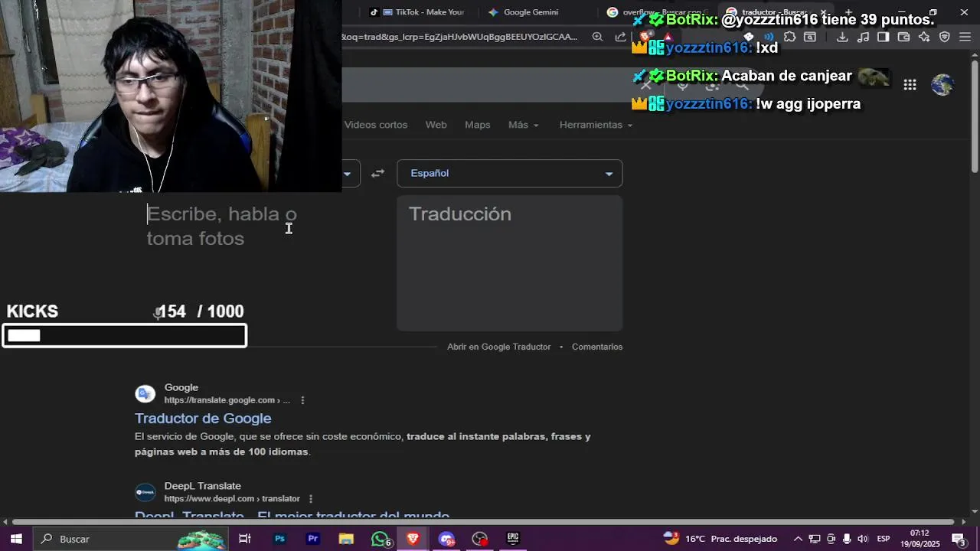Click the horizontal scrollbar at page bottom

[482, 522]
